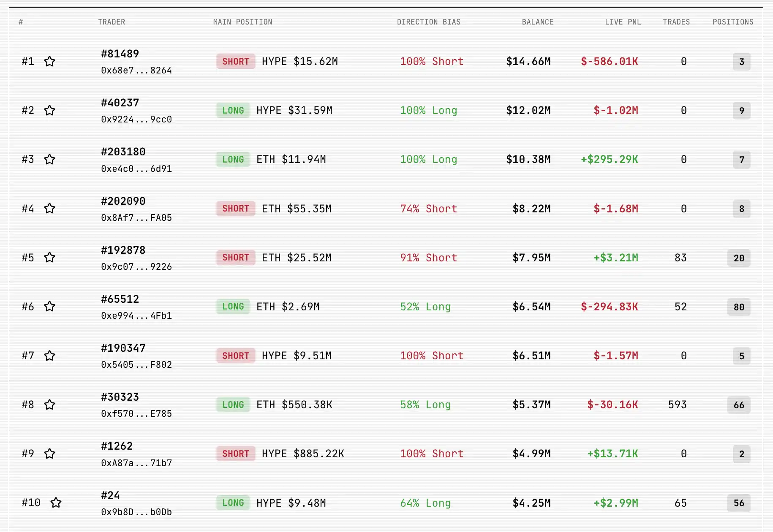
Task: Star the rank #5 trader #192878
Action: tap(50, 258)
